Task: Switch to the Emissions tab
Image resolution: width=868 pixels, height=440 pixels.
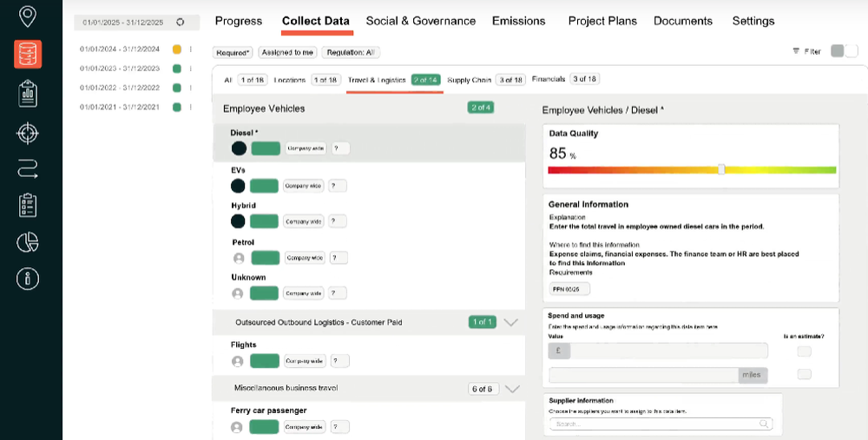Action: tap(519, 21)
